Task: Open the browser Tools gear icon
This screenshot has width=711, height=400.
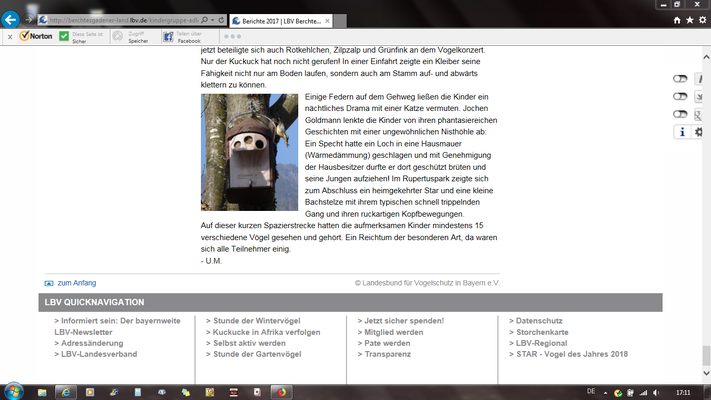Action: coord(702,20)
